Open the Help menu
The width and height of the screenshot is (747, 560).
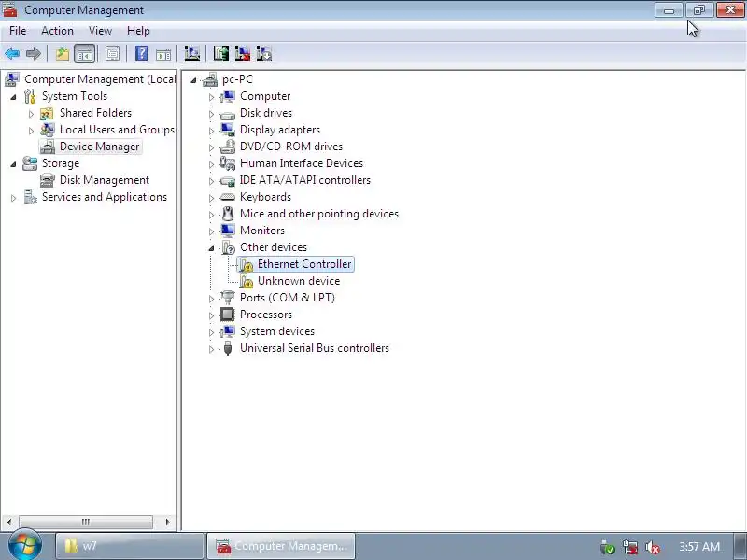click(138, 31)
